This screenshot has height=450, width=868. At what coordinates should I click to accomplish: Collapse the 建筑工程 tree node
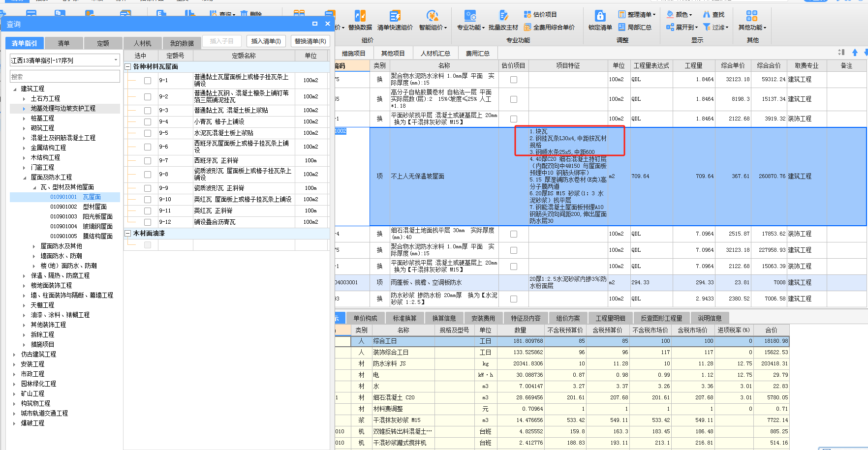pos(15,89)
